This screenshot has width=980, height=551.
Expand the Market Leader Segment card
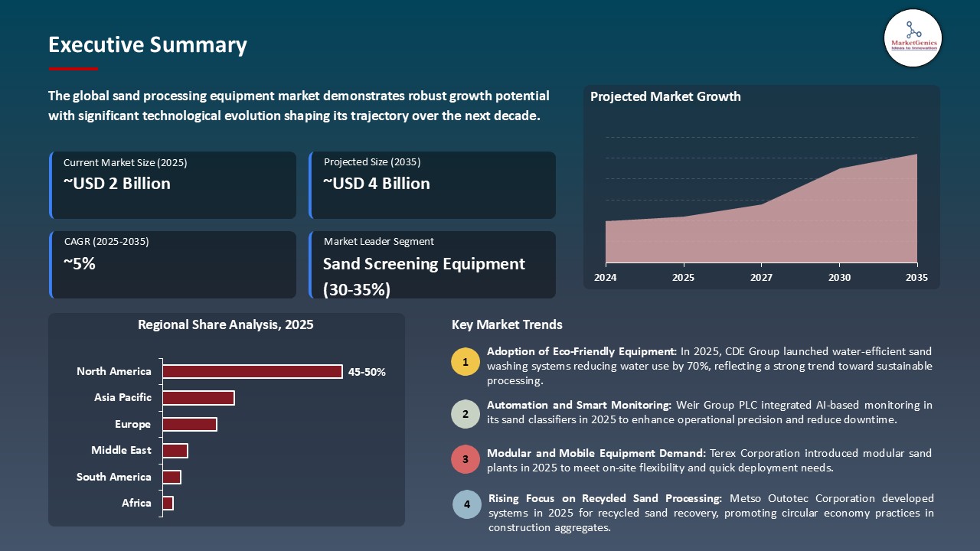point(433,265)
